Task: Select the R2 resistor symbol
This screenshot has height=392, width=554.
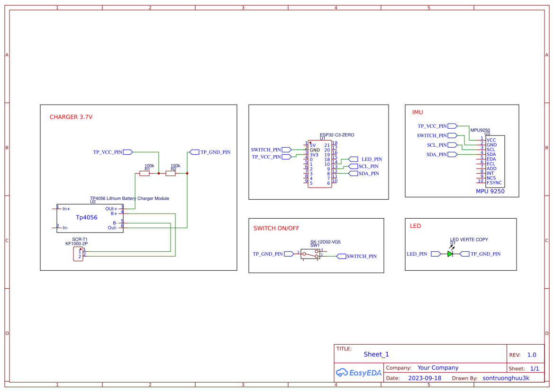Action: [171, 174]
